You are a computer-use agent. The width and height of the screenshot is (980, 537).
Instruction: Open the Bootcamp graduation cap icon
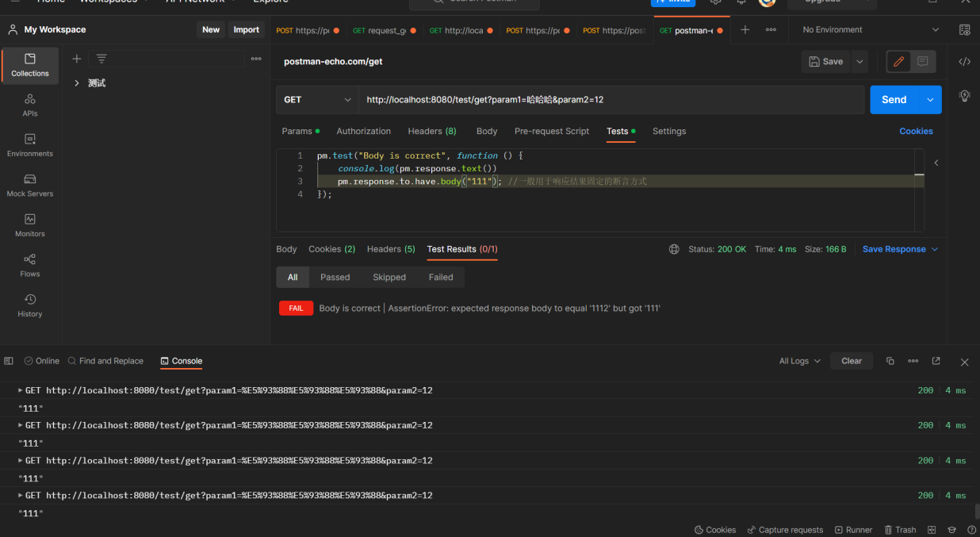point(952,530)
